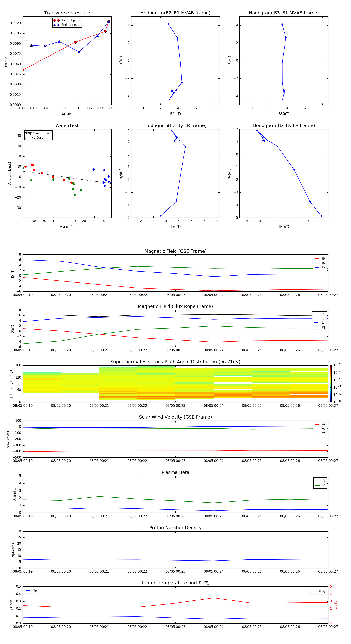Select the Te/Tp legend box
The height and width of the screenshot is (644, 351).
(318, 591)
